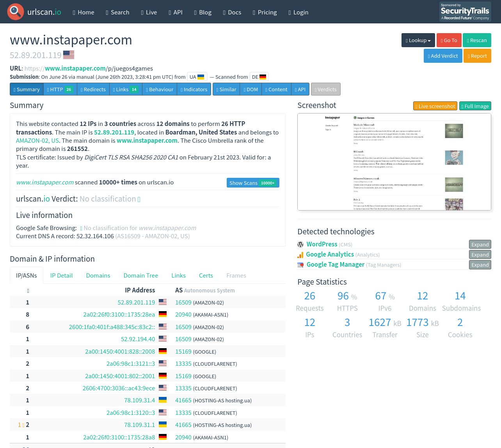Open the Frames tab

(x=236, y=275)
